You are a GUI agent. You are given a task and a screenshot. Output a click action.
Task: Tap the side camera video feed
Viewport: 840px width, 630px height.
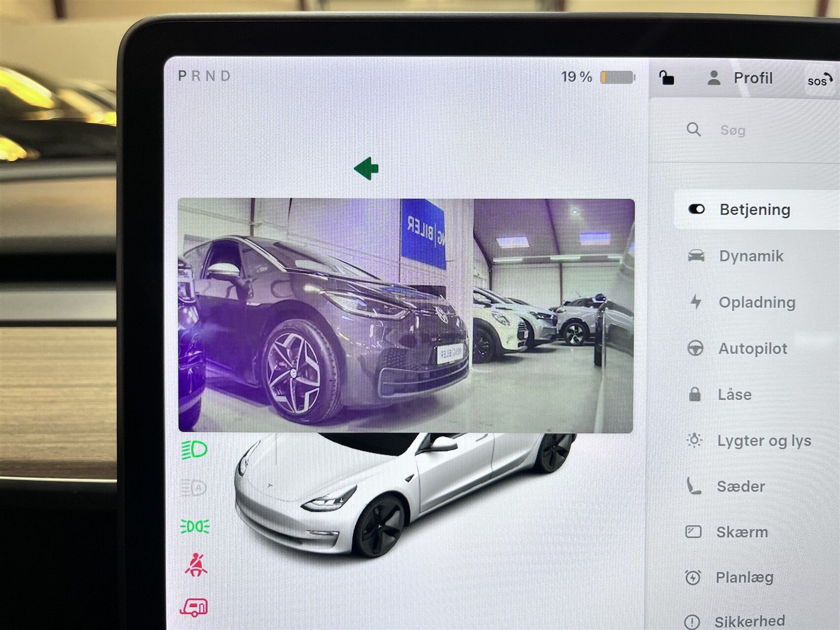(406, 315)
